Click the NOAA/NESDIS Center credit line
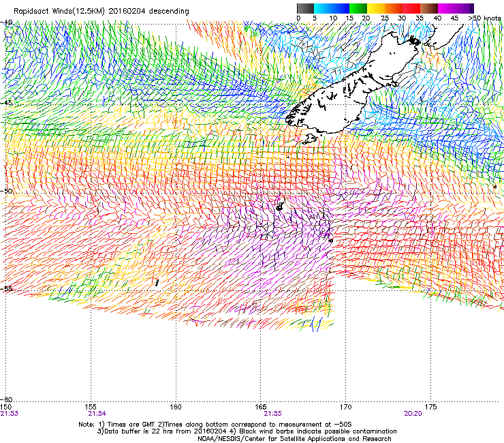Screen dimensions: 504x443 [x=294, y=439]
